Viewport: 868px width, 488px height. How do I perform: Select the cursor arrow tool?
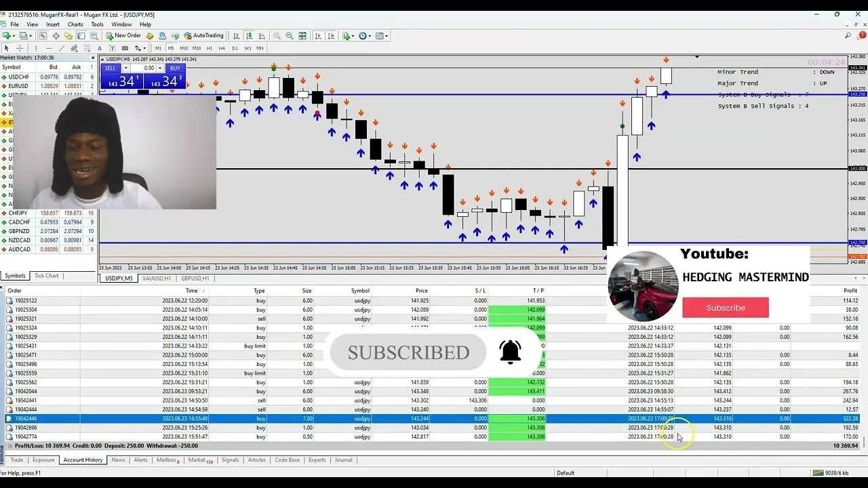[7, 48]
